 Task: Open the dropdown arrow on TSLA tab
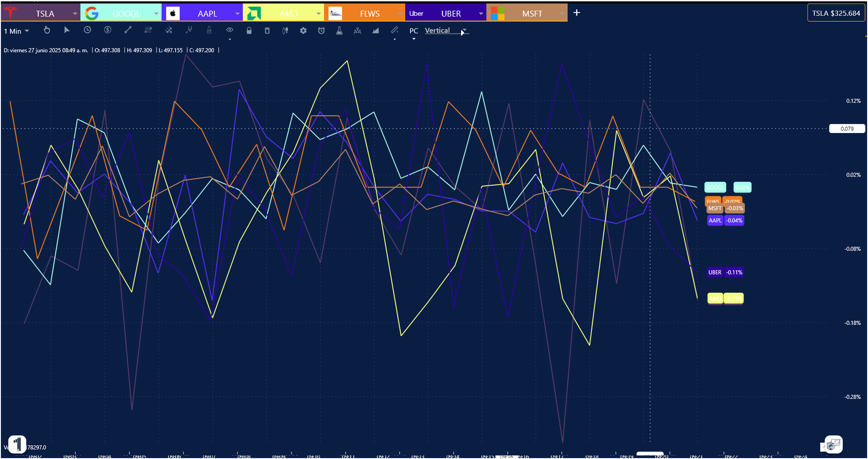tap(75, 14)
